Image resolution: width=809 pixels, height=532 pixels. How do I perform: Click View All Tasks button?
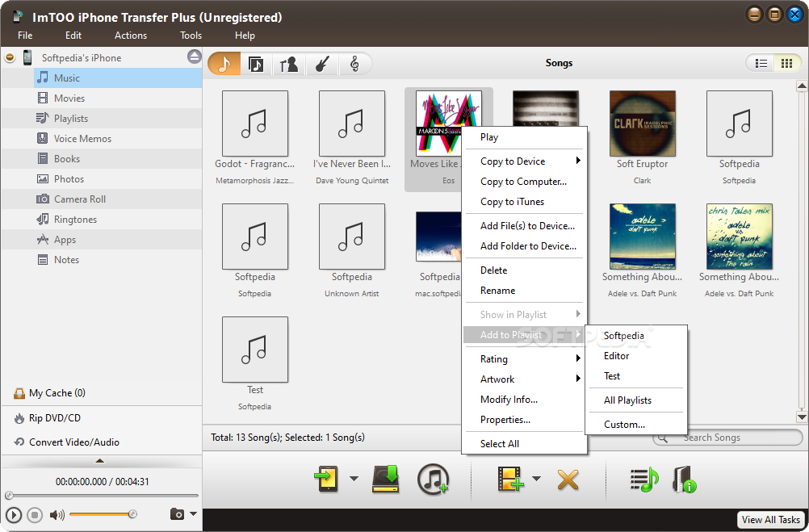770,520
